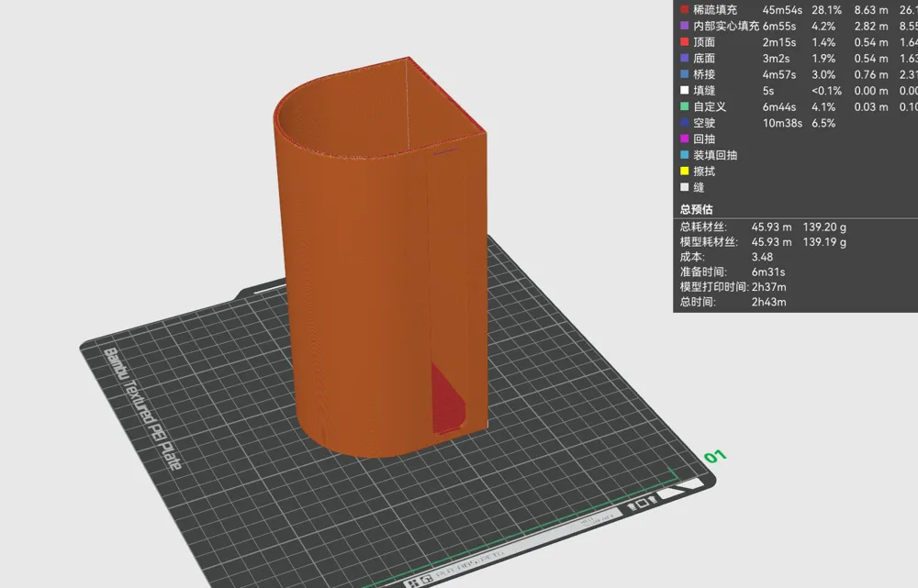Click the 28.1% percentage value
This screenshot has width=918, height=588.
(827, 10)
